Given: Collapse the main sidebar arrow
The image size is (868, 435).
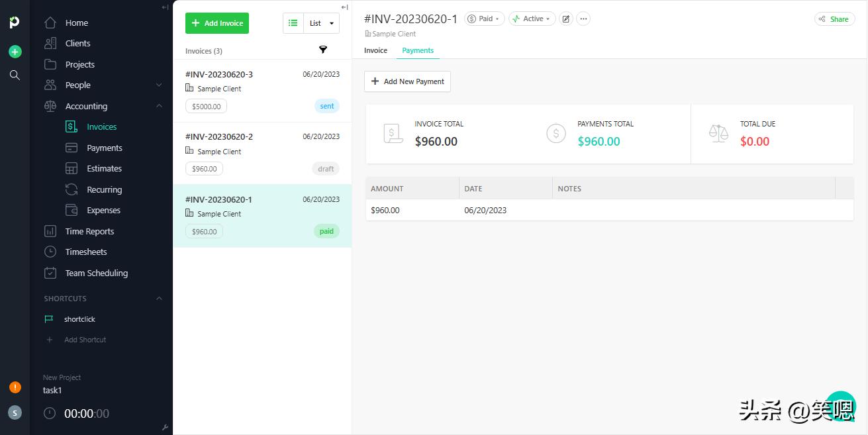Looking at the screenshot, I should (165, 7).
